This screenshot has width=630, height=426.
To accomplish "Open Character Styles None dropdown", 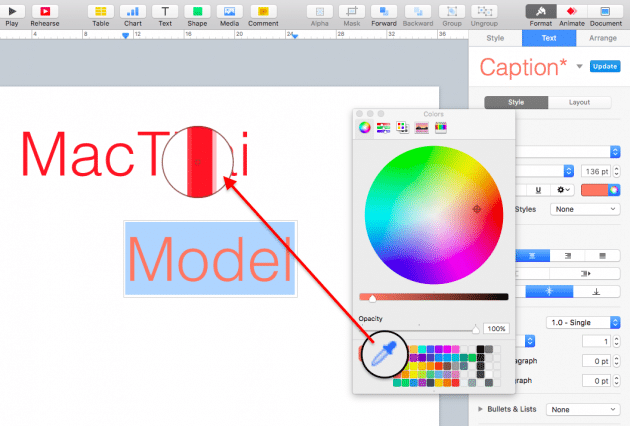I will 585,209.
